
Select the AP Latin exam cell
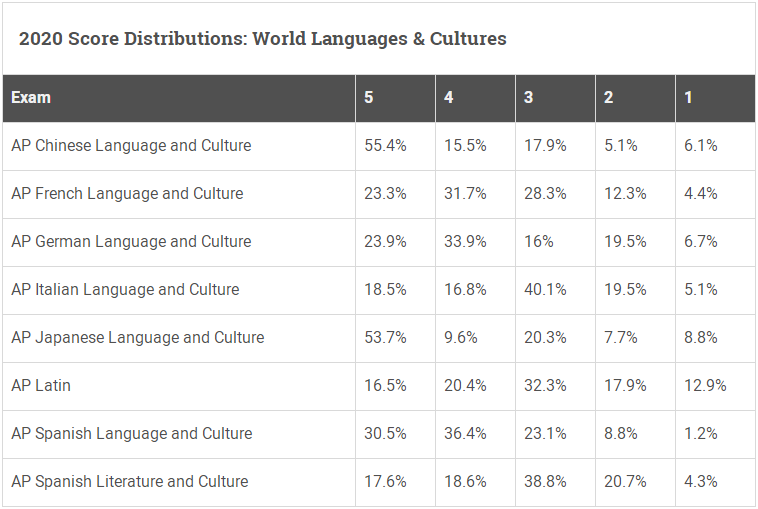click(x=41, y=386)
